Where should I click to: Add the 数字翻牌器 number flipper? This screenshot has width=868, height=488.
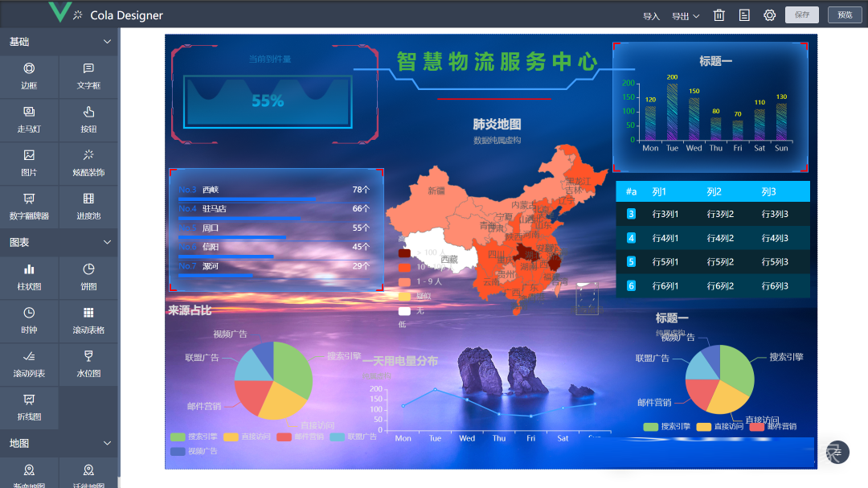[29, 207]
